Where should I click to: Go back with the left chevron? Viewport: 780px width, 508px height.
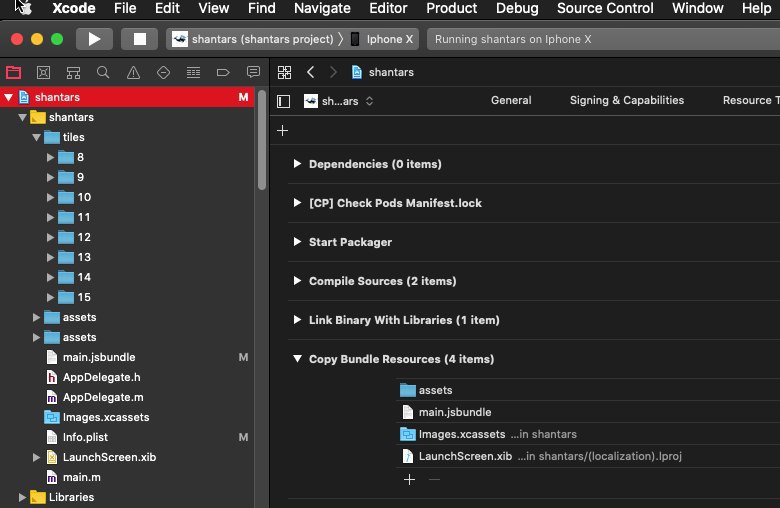point(310,72)
